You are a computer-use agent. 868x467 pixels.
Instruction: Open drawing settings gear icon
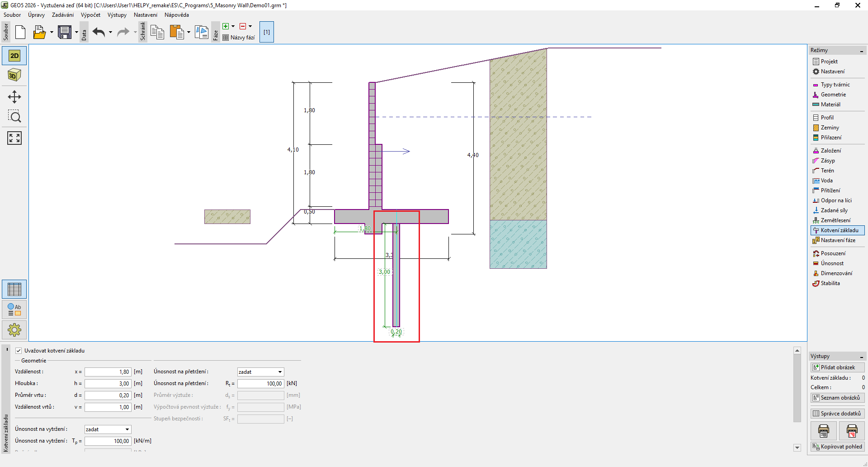[x=14, y=330]
